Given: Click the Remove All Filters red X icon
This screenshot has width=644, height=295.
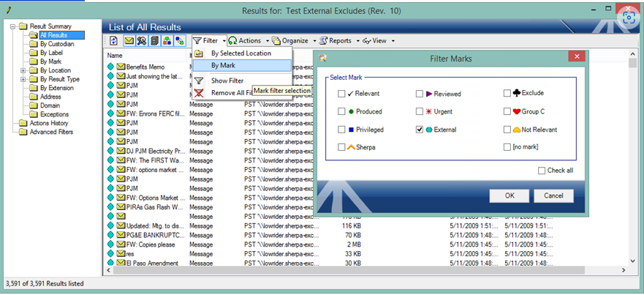Looking at the screenshot, I should pos(199,93).
